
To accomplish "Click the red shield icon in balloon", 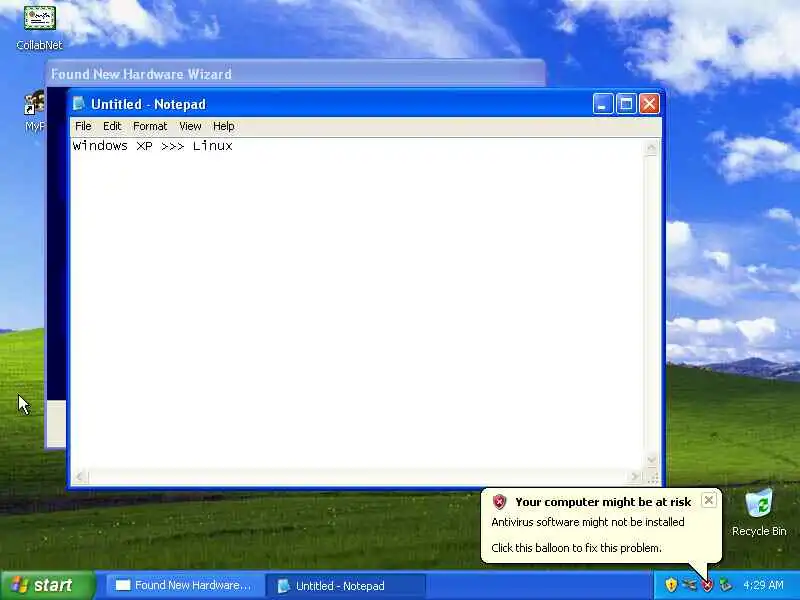I will tap(499, 502).
